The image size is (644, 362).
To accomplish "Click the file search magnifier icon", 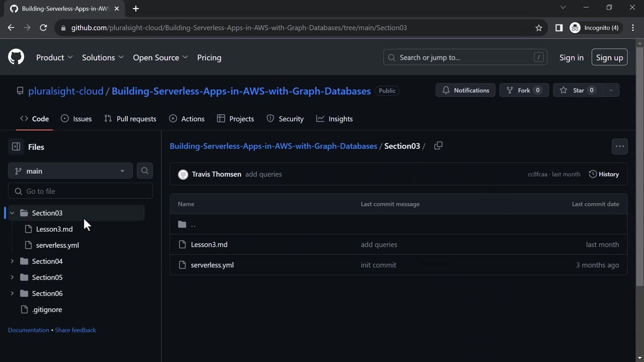I will tap(145, 171).
